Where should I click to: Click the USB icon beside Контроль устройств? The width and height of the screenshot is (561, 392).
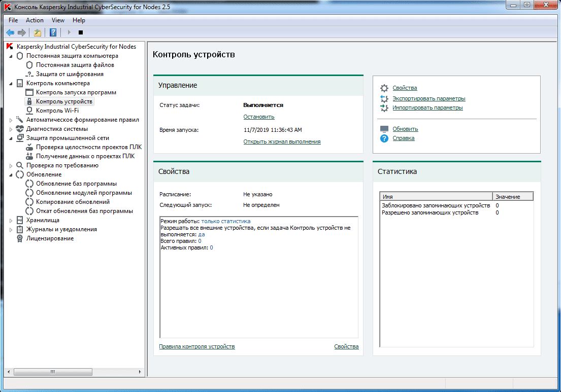coord(29,101)
